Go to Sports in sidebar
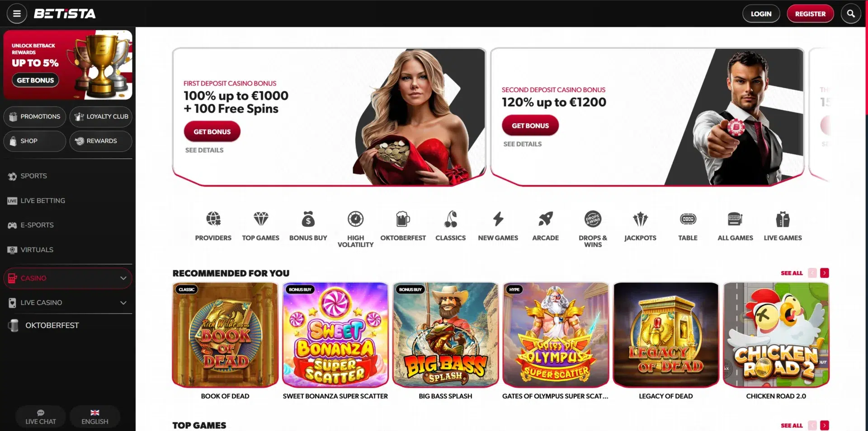Image resolution: width=868 pixels, height=431 pixels. point(68,176)
